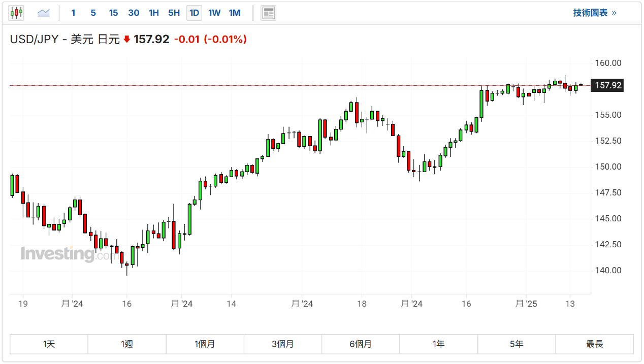The image size is (644, 364).
Task: Select the 1週 time range tab
Action: point(127,344)
